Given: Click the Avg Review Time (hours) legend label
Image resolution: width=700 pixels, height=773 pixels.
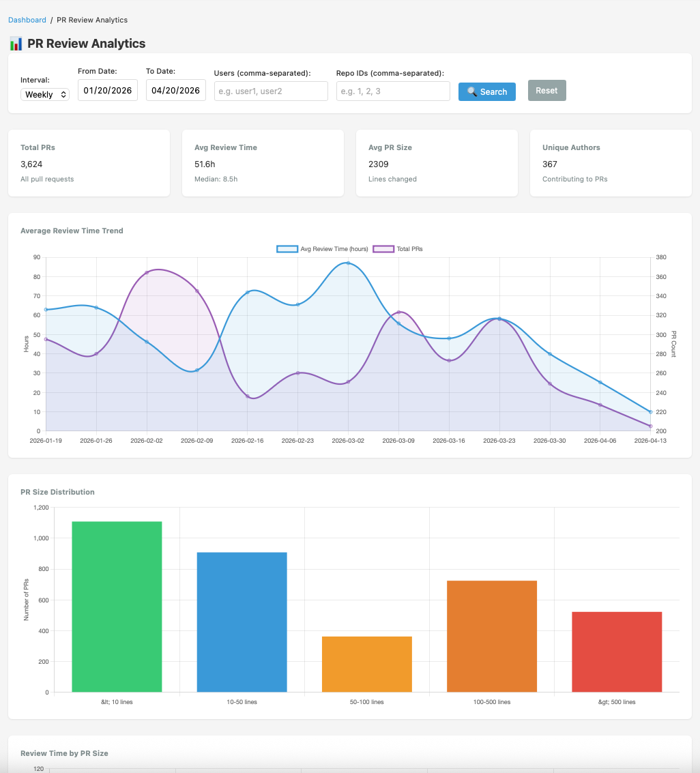Looking at the screenshot, I should (x=334, y=249).
